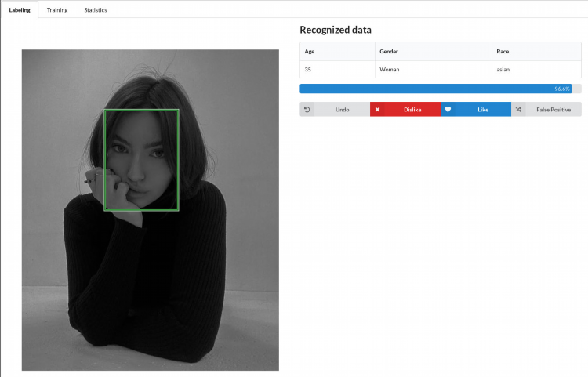Screen dimensions: 588x377
Task: Open the Statistics tab
Action: 95,10
